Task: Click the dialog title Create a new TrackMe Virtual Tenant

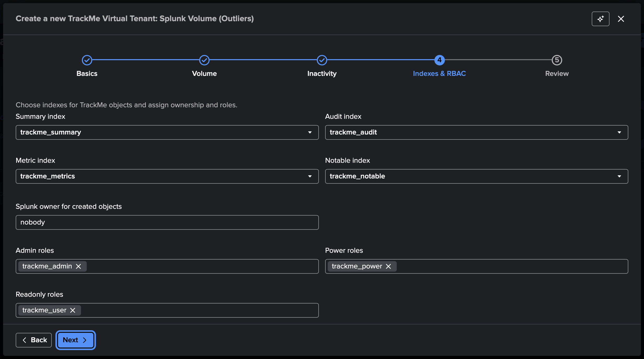Action: click(135, 19)
